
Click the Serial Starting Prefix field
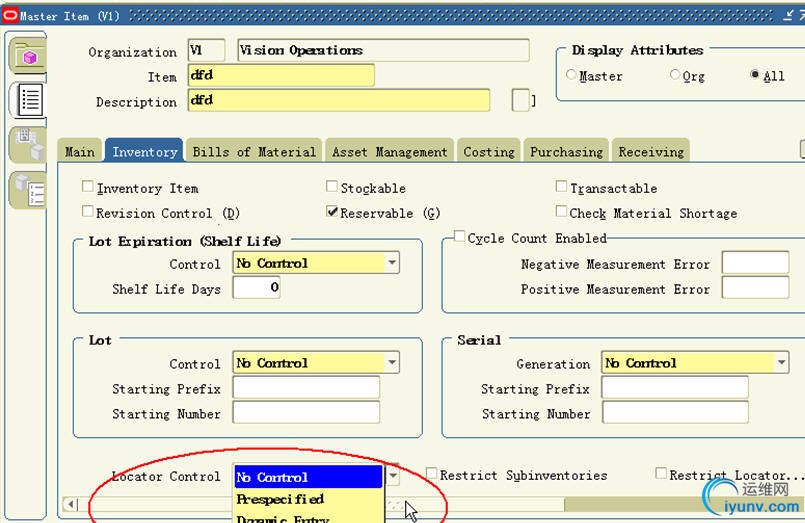(675, 388)
